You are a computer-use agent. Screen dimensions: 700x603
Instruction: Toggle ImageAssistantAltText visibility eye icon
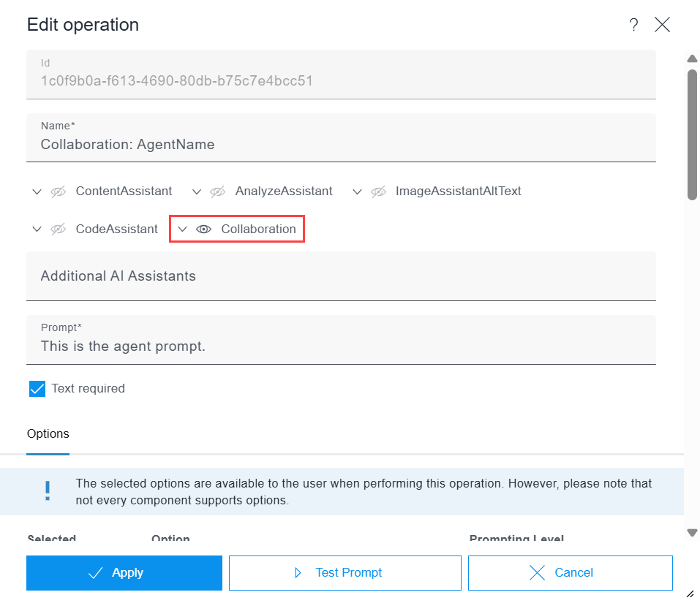pyautogui.click(x=378, y=191)
